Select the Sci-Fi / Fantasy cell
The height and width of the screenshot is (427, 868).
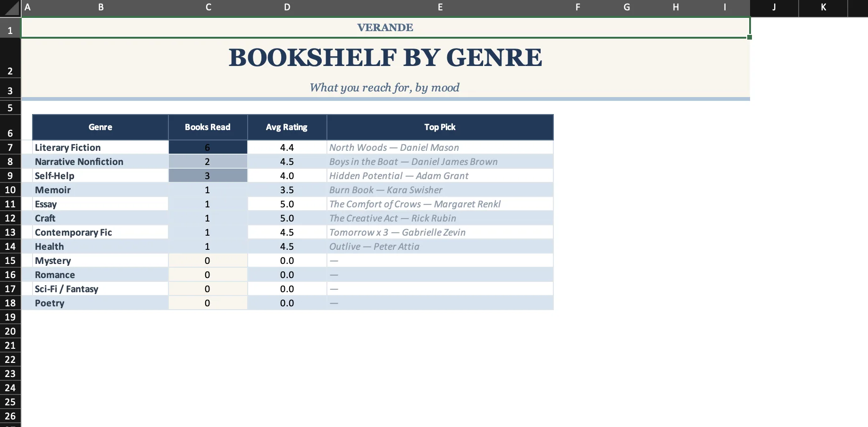[100, 289]
